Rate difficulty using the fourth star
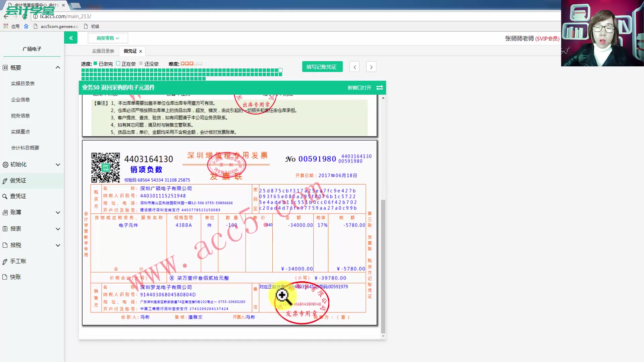Image resolution: width=644 pixels, height=362 pixels. click(x=195, y=63)
